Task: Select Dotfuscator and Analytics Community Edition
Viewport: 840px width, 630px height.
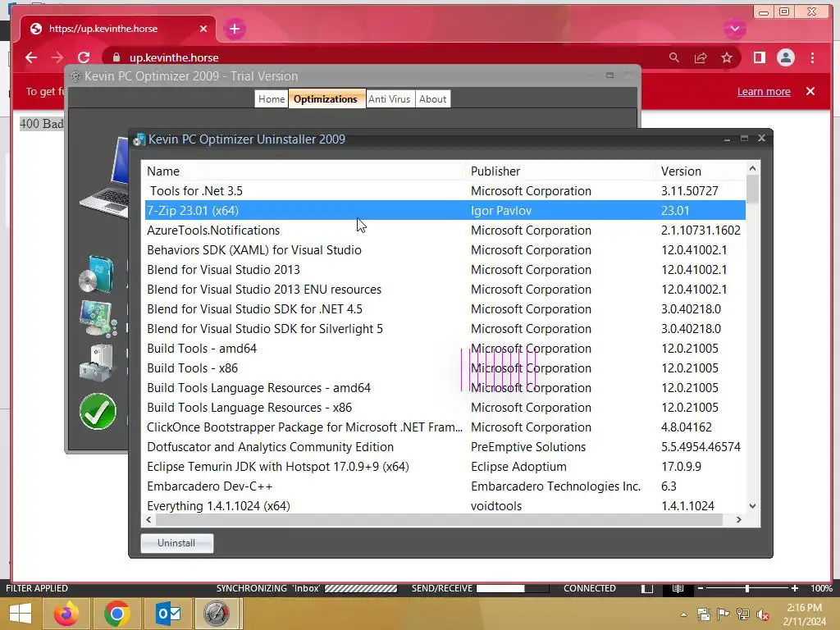Action: click(445, 447)
